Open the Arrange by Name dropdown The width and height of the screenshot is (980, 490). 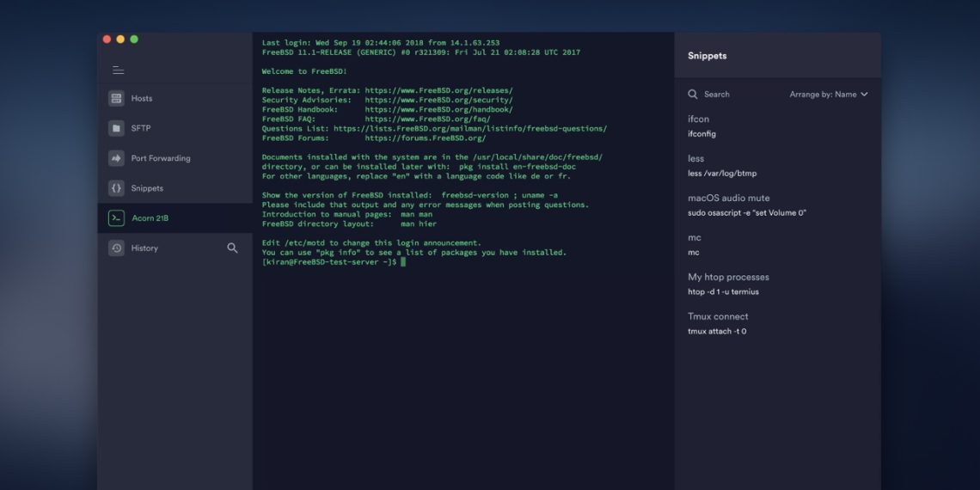[x=829, y=95]
